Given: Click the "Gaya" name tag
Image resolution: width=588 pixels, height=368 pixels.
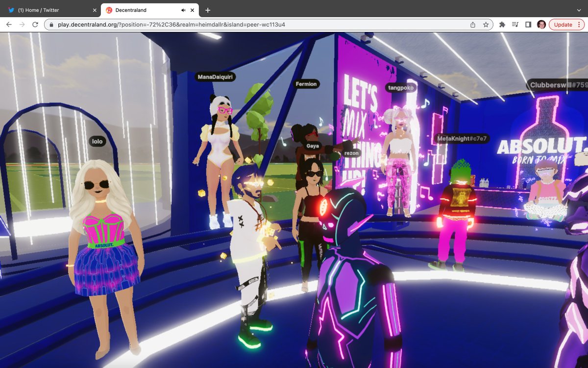Looking at the screenshot, I should point(313,146).
